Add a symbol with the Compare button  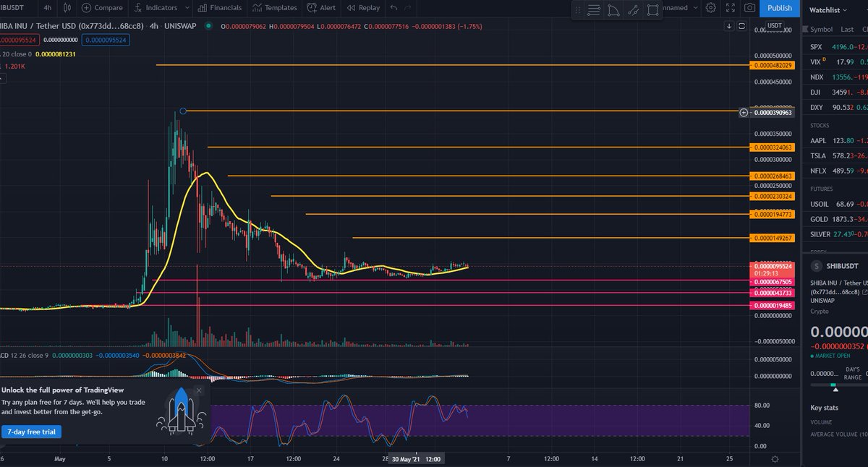102,8
